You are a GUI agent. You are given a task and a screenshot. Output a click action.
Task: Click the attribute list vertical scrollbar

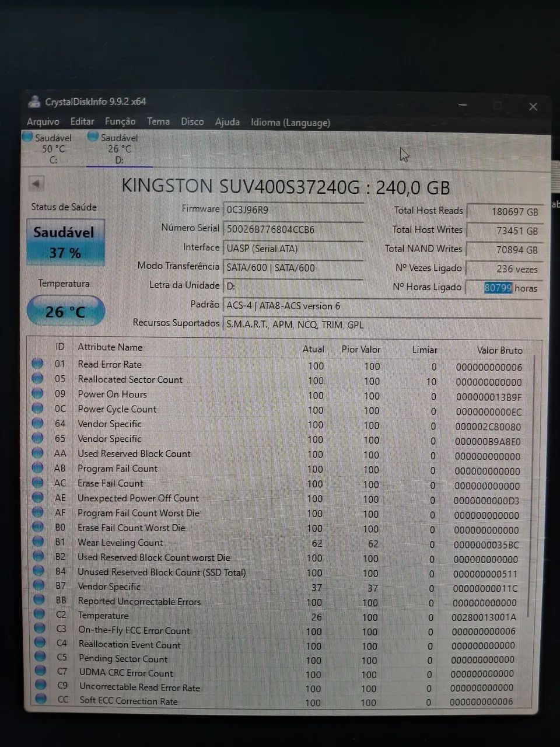coord(531,484)
